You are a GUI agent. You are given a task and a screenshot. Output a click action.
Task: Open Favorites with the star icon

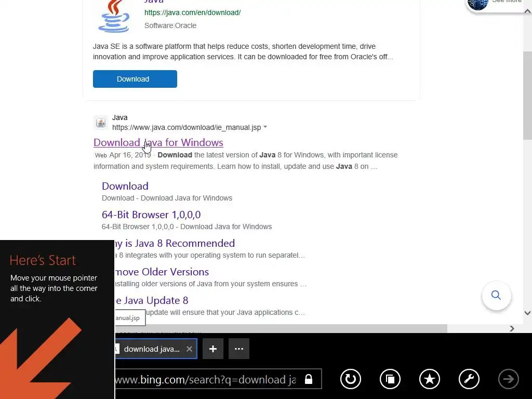430,379
